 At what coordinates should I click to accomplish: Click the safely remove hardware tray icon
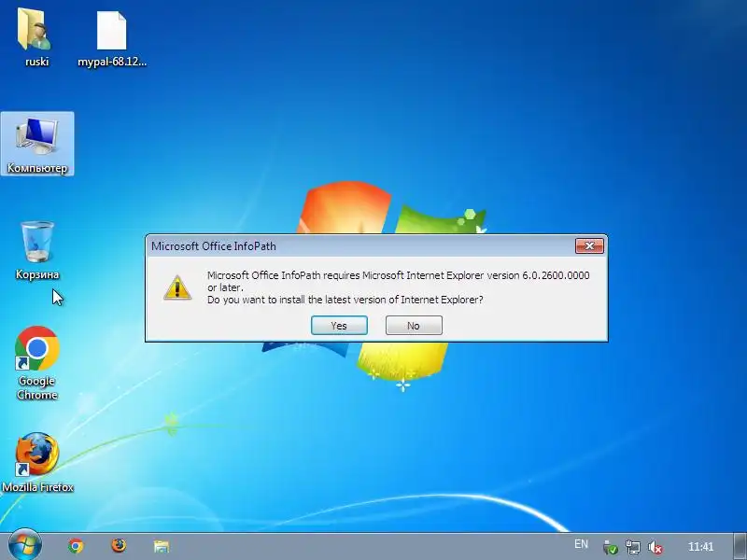(610, 548)
